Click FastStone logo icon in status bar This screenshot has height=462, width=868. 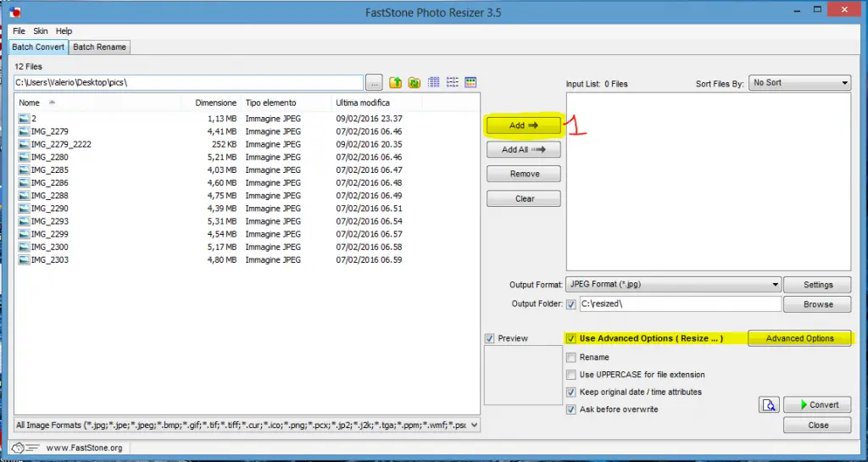(x=24, y=448)
